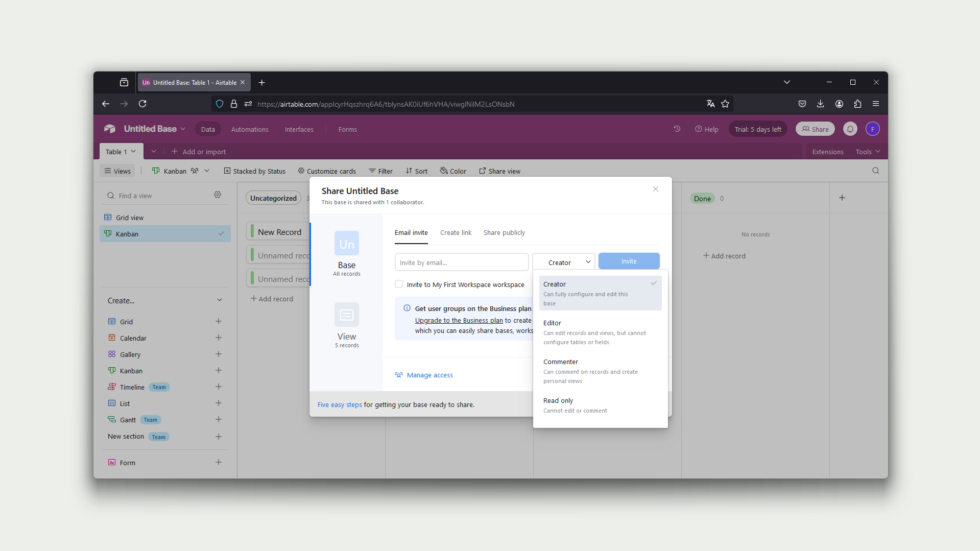Show the list of all tables
The width and height of the screenshot is (980, 551).
click(154, 152)
